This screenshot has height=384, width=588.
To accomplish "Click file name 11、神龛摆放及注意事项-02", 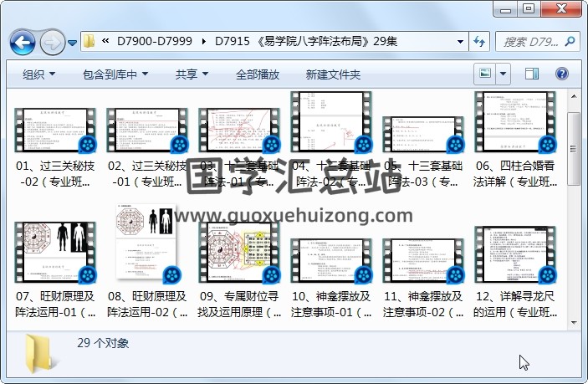I will [x=423, y=305].
